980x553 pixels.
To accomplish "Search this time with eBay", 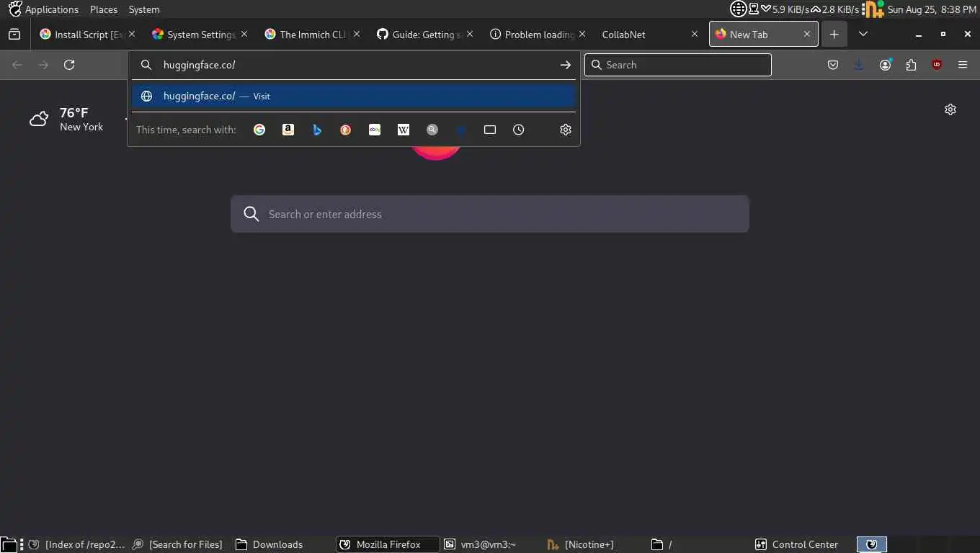I will 375,130.
